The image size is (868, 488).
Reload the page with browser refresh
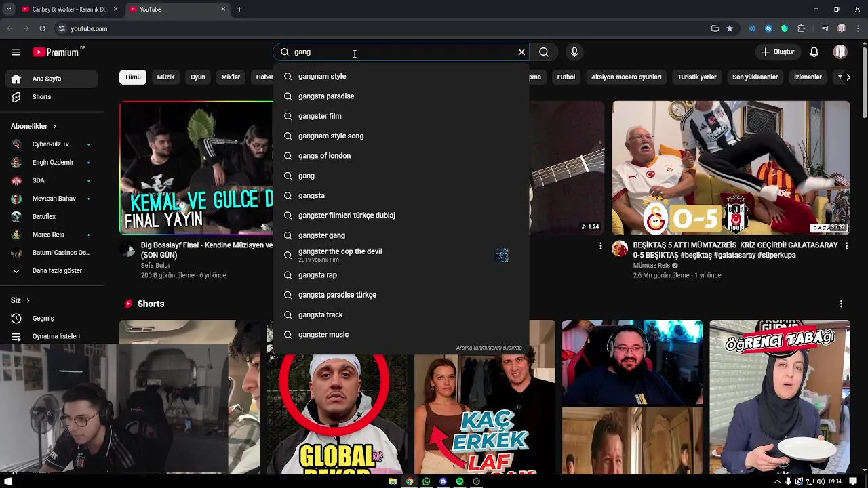point(42,28)
